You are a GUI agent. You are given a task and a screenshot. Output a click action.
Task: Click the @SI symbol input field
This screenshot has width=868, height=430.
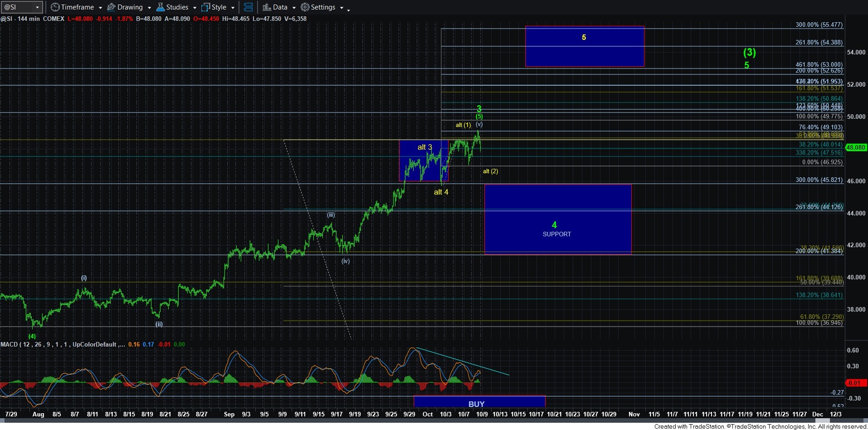(x=17, y=7)
